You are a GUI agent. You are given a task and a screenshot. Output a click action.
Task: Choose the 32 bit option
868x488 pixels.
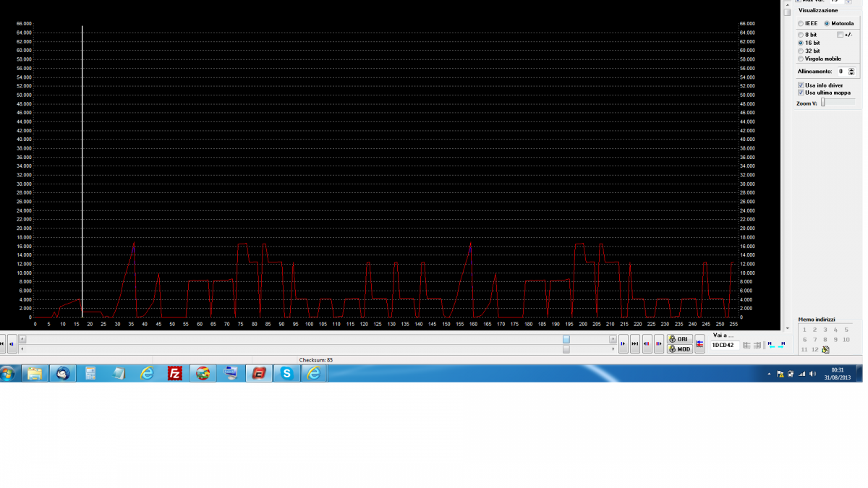[x=801, y=51]
